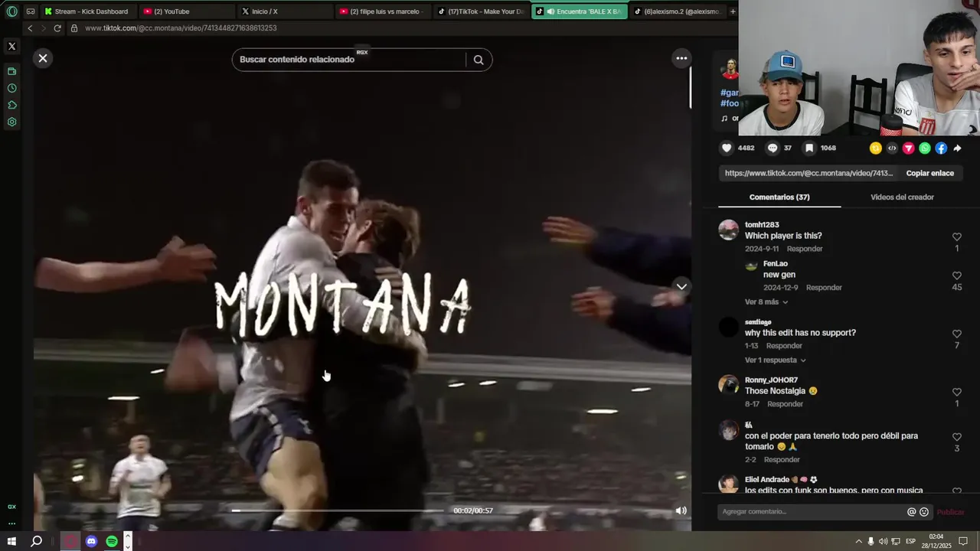Share video to Facebook
980x551 pixels.
[941, 148]
